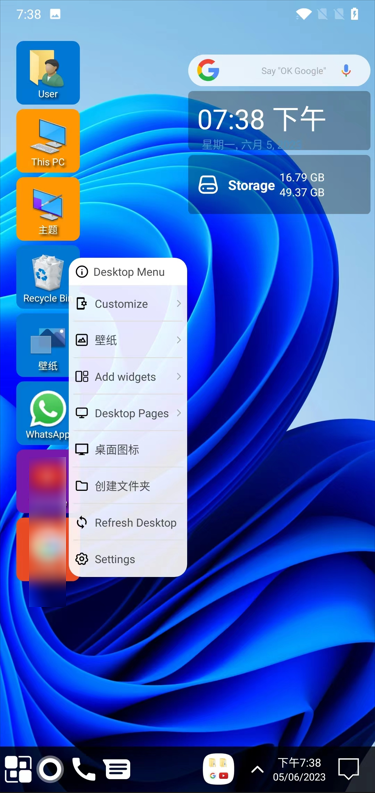Tap the Storage widget

(279, 185)
